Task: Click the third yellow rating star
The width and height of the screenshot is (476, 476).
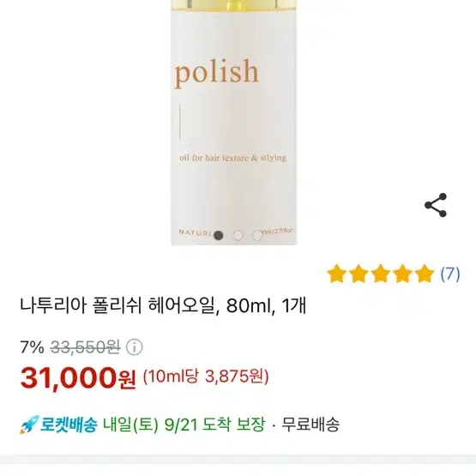Action: point(381,274)
